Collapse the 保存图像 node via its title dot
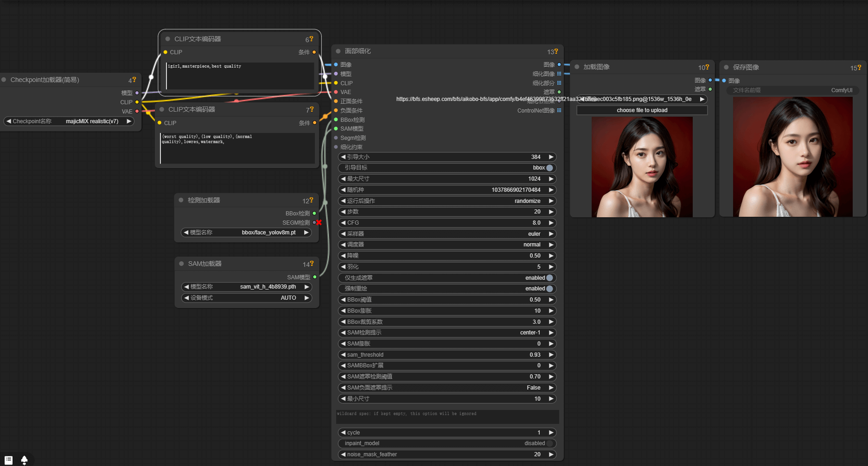Viewport: 868px width, 466px height. pyautogui.click(x=726, y=68)
